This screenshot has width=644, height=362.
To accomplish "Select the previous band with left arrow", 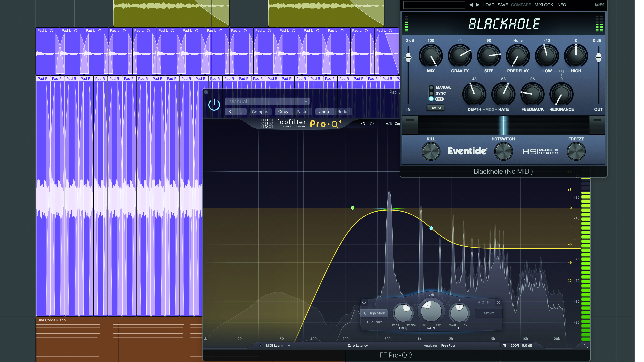I will pyautogui.click(x=479, y=302).
